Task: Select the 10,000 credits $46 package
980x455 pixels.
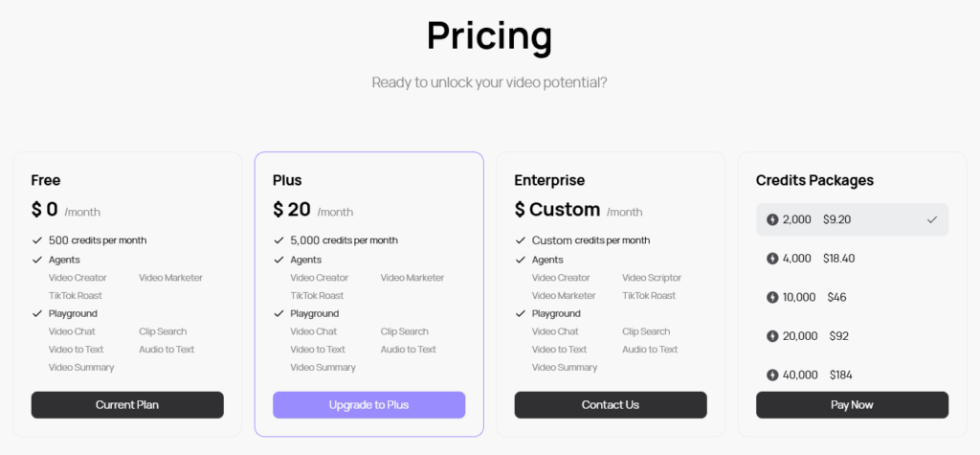Action: click(852, 297)
